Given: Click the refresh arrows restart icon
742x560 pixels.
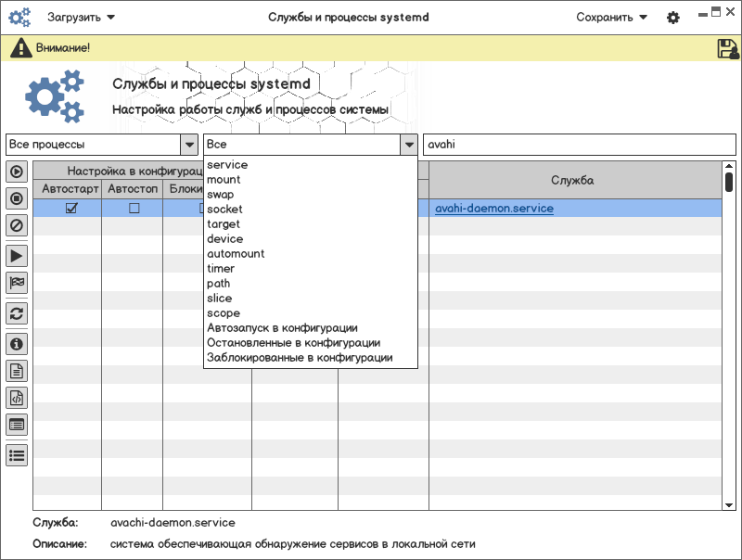Looking at the screenshot, I should [x=17, y=313].
